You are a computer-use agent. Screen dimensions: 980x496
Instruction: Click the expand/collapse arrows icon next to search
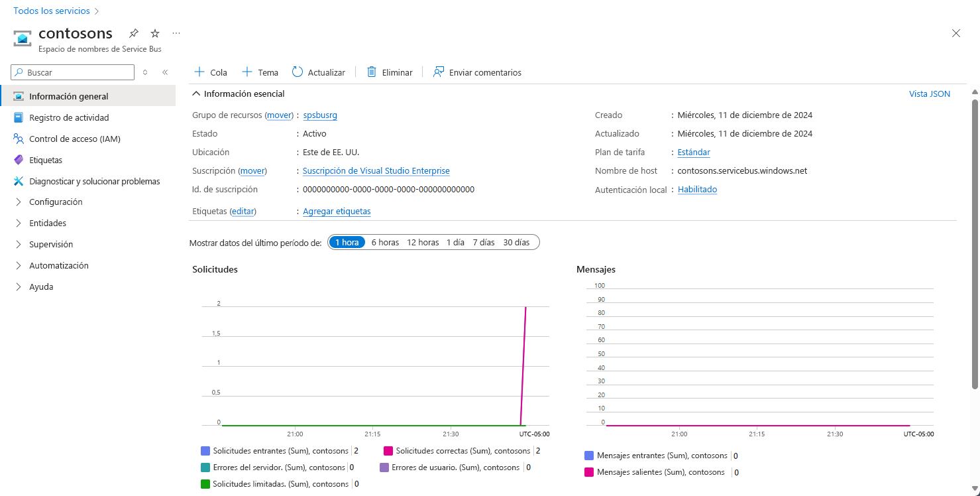click(x=145, y=72)
